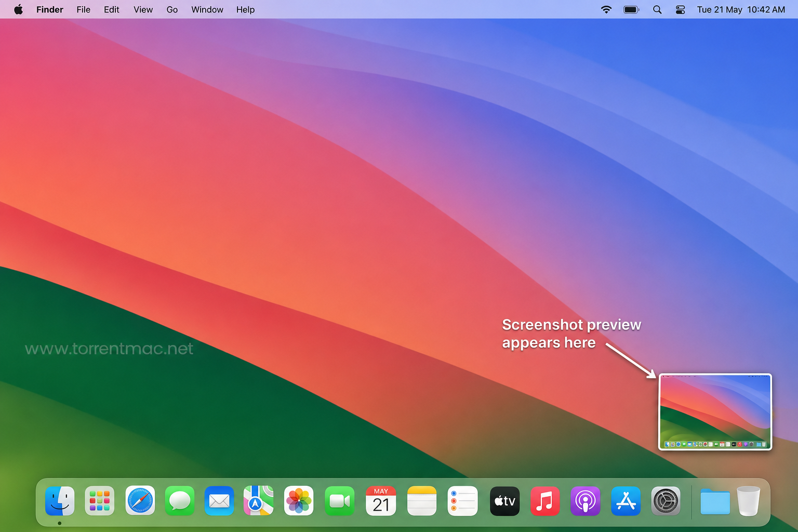This screenshot has height=532, width=798.
Task: Open System Settings gear icon
Action: click(x=666, y=501)
